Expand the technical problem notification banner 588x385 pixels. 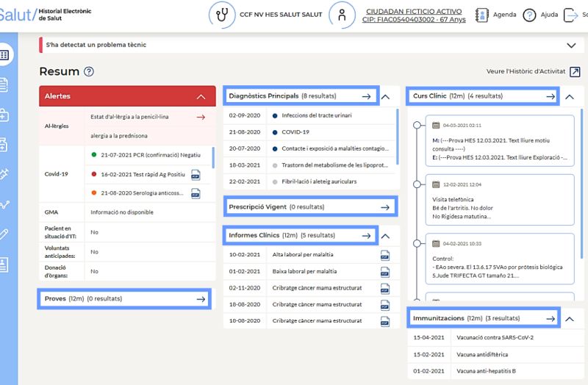(x=571, y=46)
